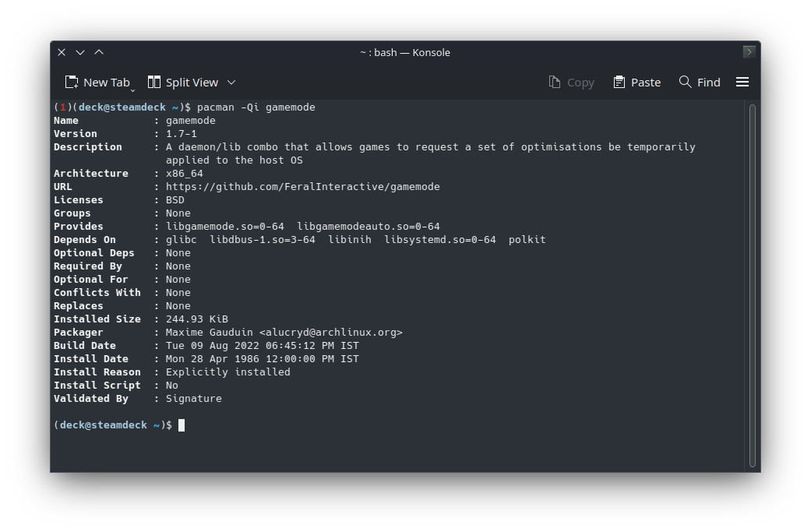Open Find search in terminal
This screenshot has width=811, height=532.
click(x=700, y=83)
